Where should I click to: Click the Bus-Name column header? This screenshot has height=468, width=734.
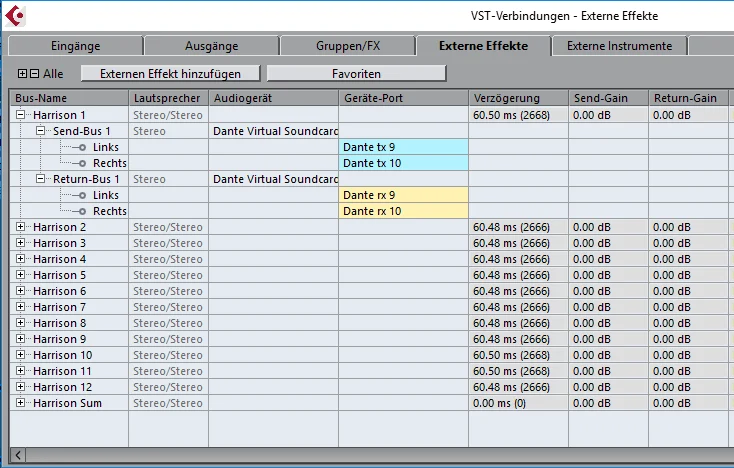[69, 98]
